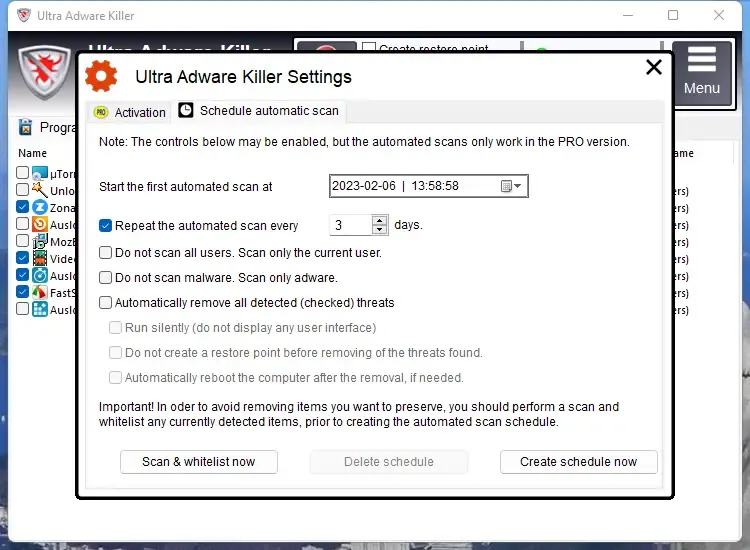Toggle the Unlocker row checkbox
750x550 pixels.
tap(22, 189)
